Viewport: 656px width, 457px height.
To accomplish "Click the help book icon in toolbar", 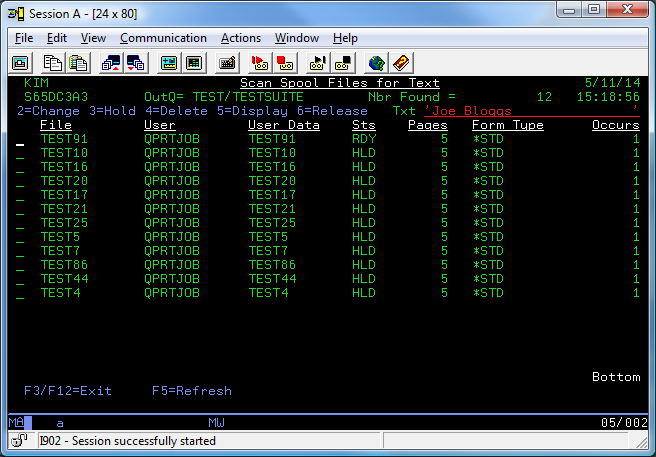I will [401, 62].
